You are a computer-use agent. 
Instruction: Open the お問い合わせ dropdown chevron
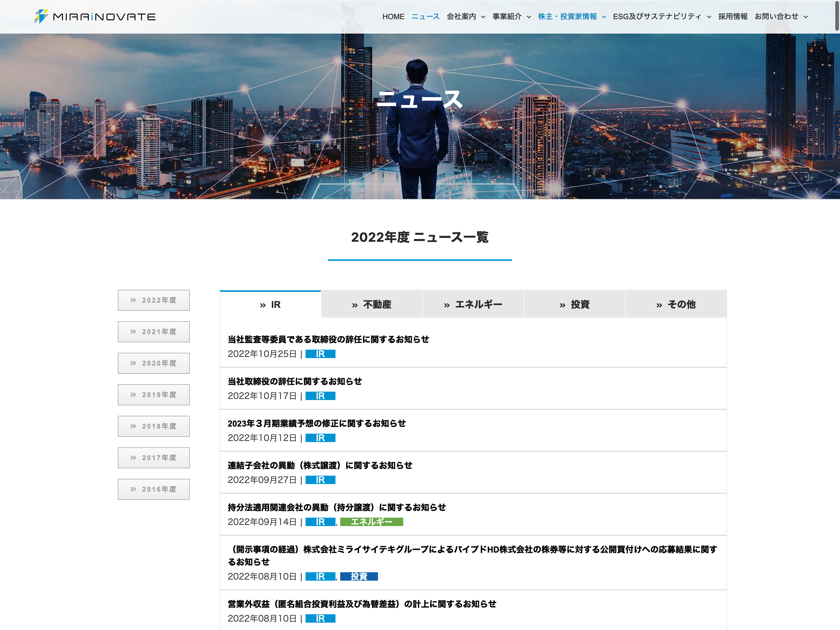point(805,17)
